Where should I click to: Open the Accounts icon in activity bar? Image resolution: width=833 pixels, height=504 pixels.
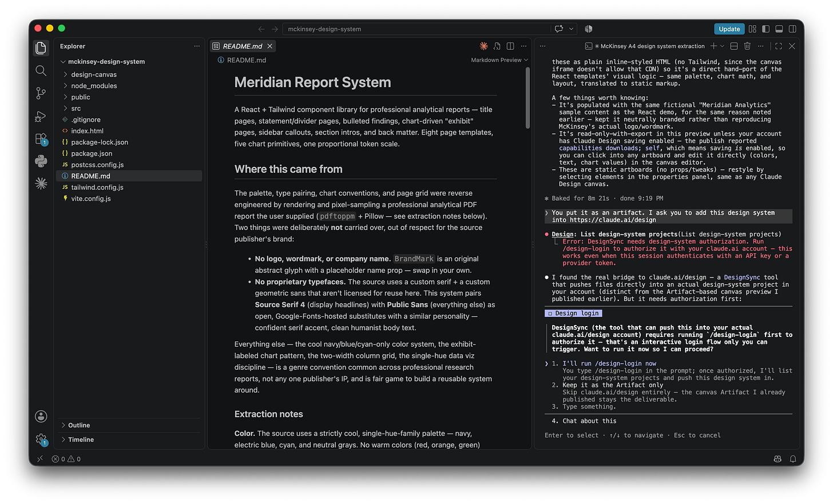(41, 416)
